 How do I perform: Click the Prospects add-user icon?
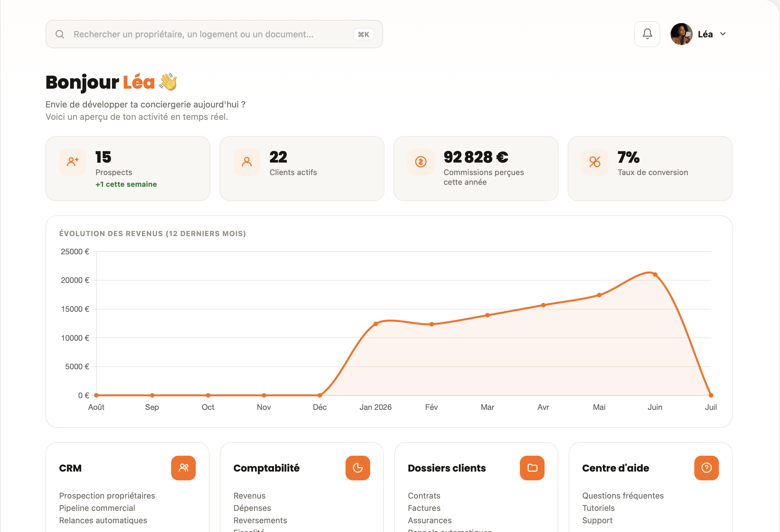[x=73, y=162]
